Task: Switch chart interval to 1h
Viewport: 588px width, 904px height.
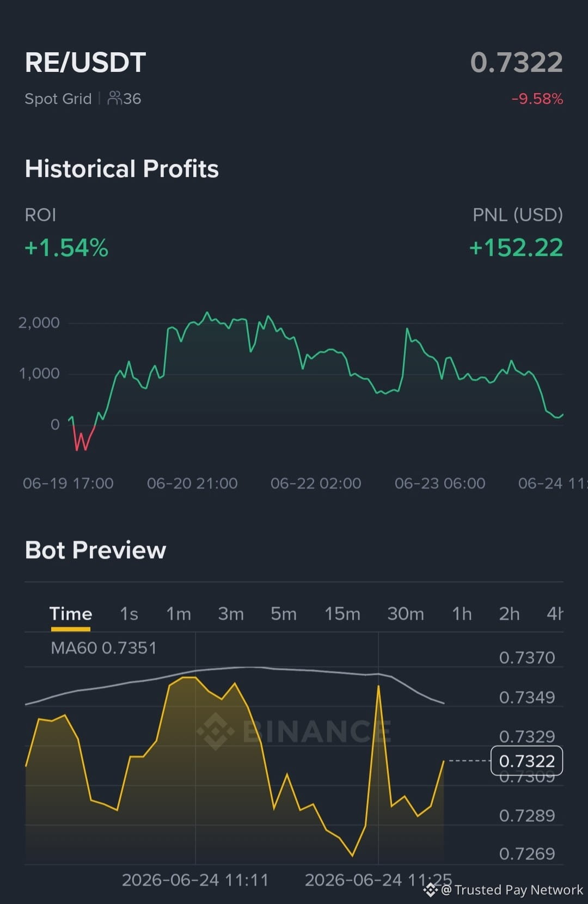Action: (x=462, y=614)
